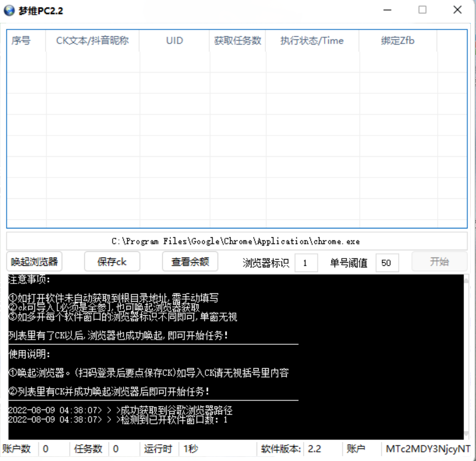Select the 单号阈值 input showing 50
Viewport: 476px width, 461px height.
tap(387, 263)
